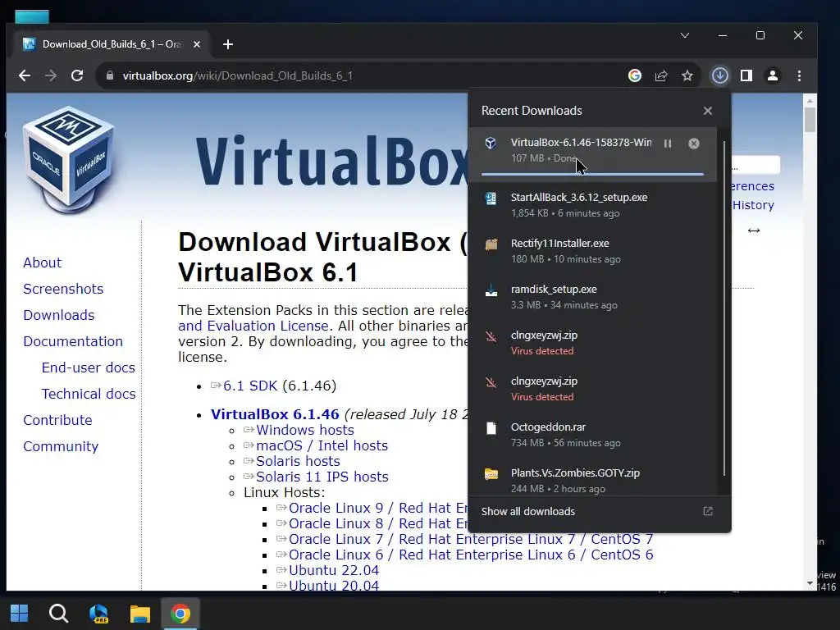
Task: Click the page scrollbar down arrow
Action: (x=810, y=583)
